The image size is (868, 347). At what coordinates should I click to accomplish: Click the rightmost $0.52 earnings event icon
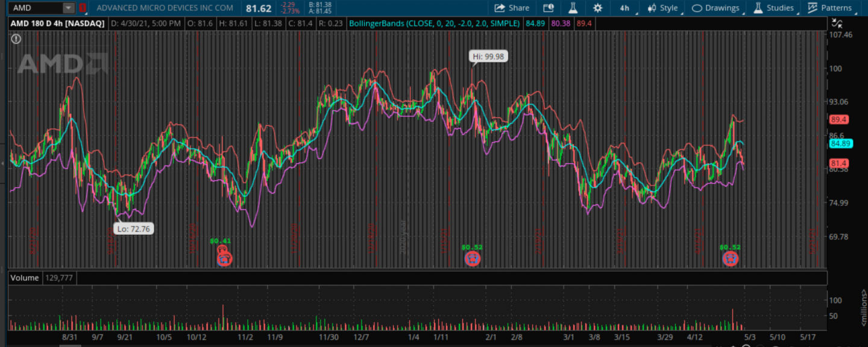coord(730,258)
